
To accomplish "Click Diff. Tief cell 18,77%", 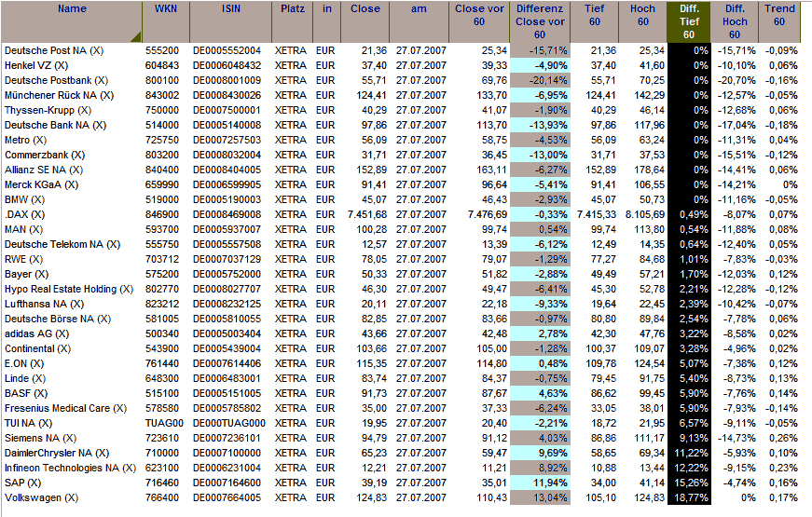I will click(x=691, y=497).
